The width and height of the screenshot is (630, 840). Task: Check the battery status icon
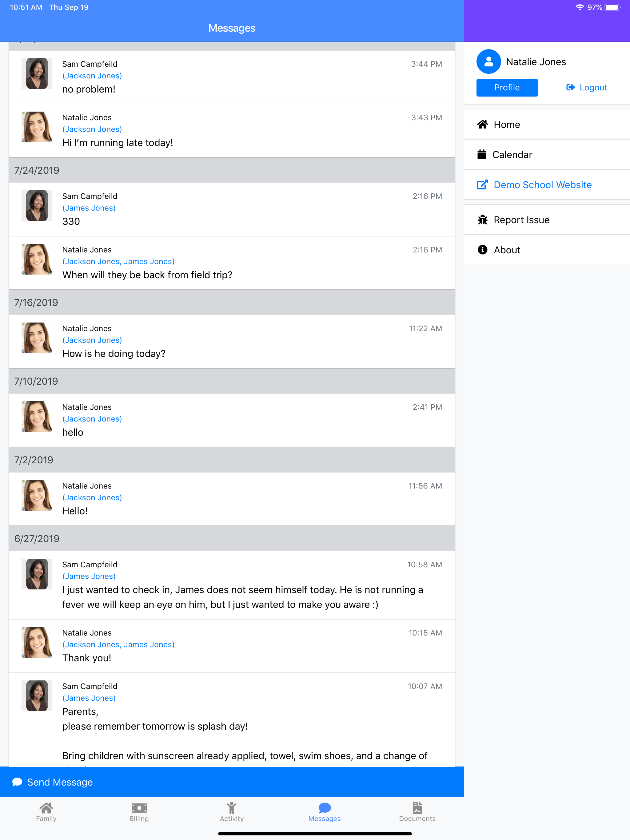[612, 7]
